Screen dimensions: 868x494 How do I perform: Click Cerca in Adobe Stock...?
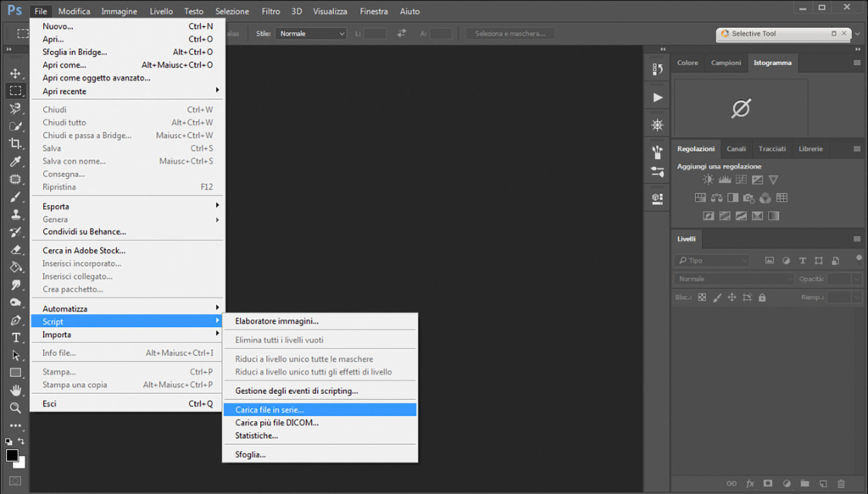tap(127, 251)
